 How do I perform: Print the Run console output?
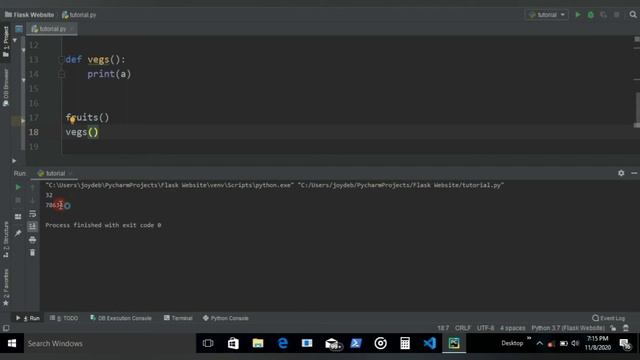click(32, 240)
